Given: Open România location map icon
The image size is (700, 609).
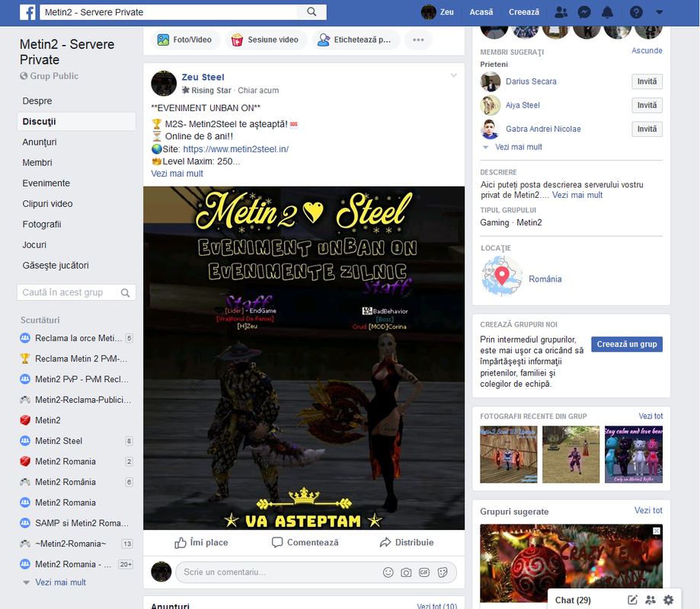Looking at the screenshot, I should coord(502,276).
